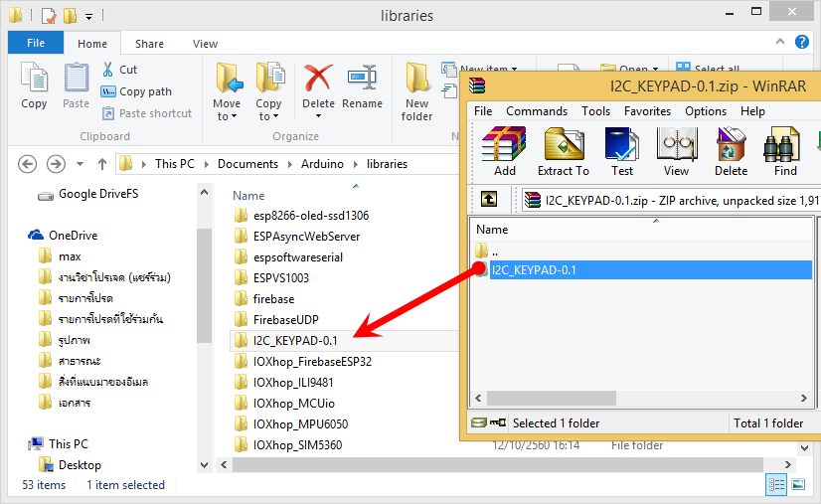821x504 pixels.
Task: Open Move to dropdown
Action: tap(227, 91)
